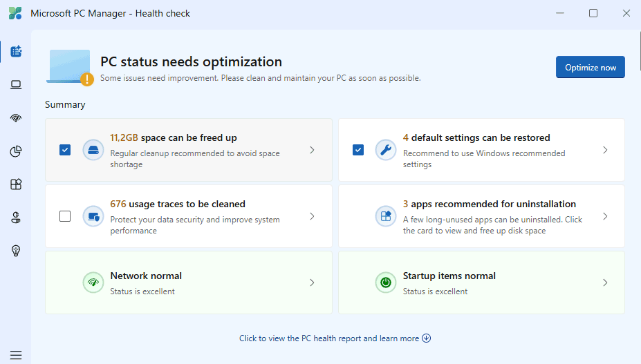Image resolution: width=641 pixels, height=364 pixels.
Task: Expand the default settings restored chevron
Action: click(x=605, y=150)
